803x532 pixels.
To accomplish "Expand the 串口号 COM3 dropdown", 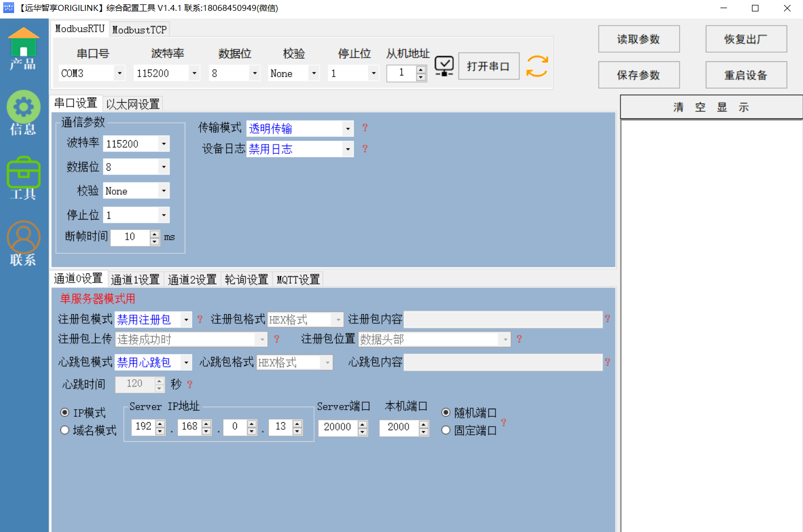I will click(x=120, y=73).
